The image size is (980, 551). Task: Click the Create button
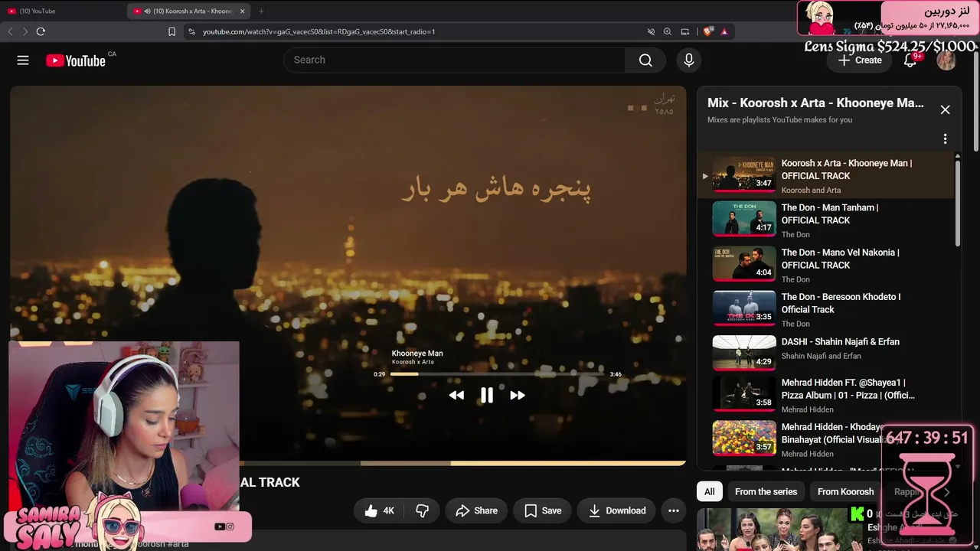[x=860, y=60]
